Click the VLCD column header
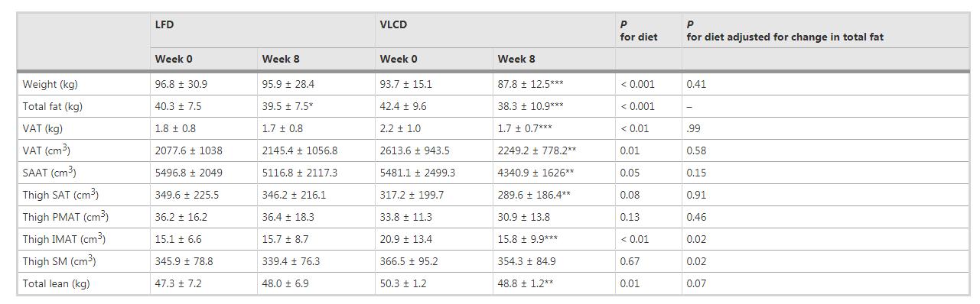This screenshot has height=304, width=980. pos(393,24)
